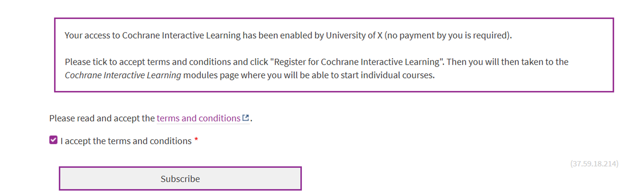
Task: Click the "modules page" words in notice
Action: [210, 75]
